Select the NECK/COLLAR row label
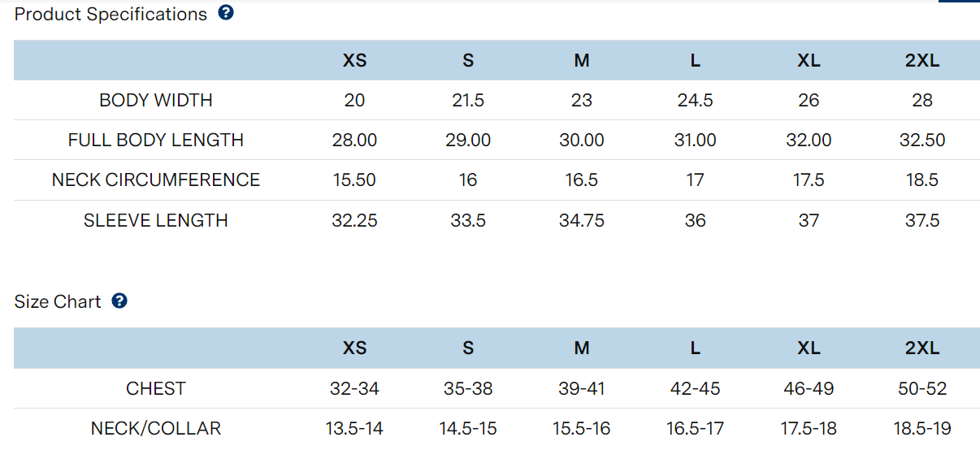The image size is (980, 463). [x=156, y=429]
